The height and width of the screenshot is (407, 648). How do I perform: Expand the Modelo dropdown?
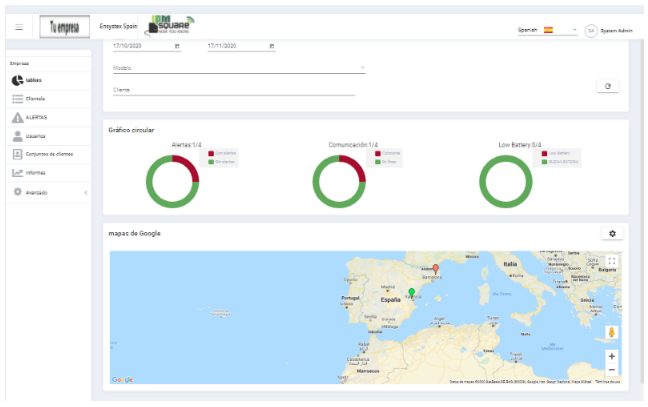361,68
